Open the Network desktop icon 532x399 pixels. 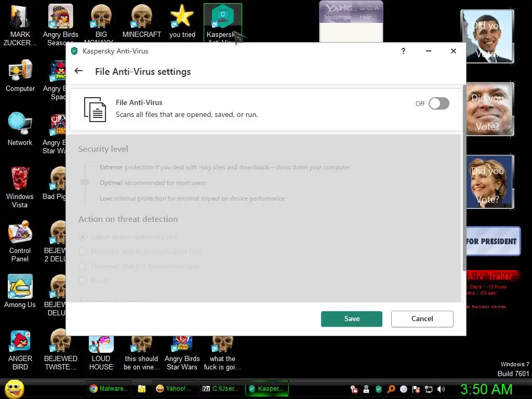20,129
